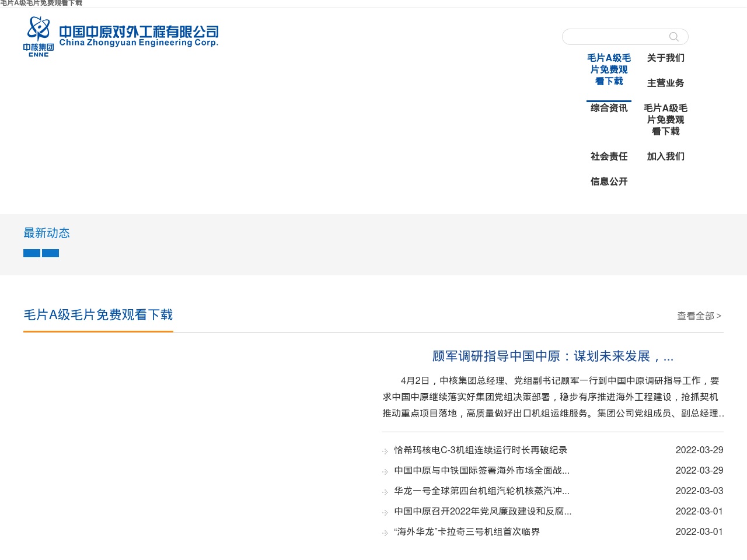Click bullet icon beside 卡拉奇三号机组 news
Image resolution: width=747 pixels, height=560 pixels.
pyautogui.click(x=385, y=533)
